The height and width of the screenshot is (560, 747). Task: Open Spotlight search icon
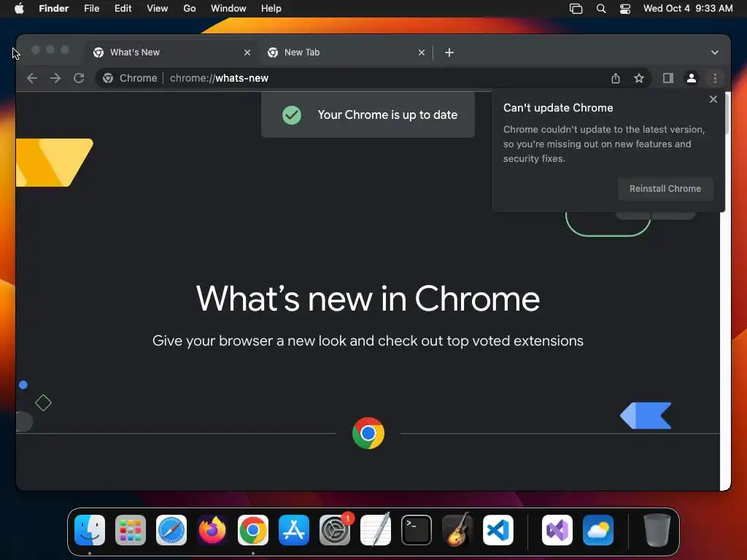click(x=601, y=9)
